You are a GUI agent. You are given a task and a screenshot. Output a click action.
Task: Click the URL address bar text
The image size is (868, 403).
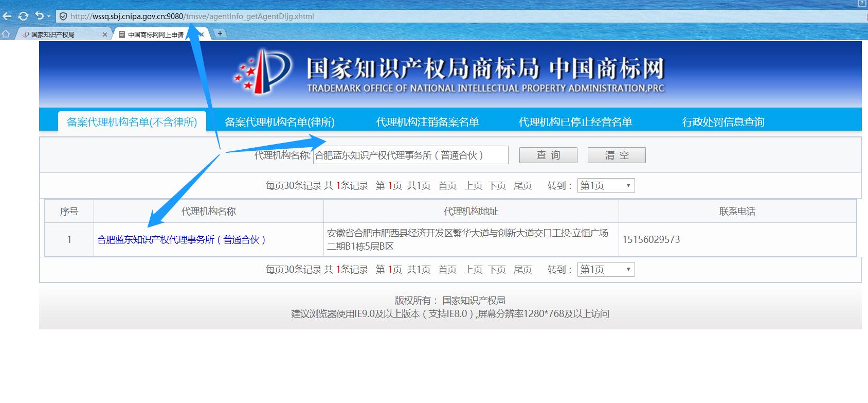[x=192, y=16]
